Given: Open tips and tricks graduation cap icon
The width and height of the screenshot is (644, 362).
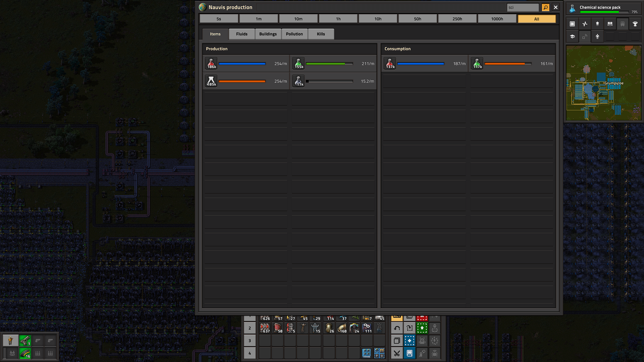Looking at the screenshot, I should click(572, 37).
